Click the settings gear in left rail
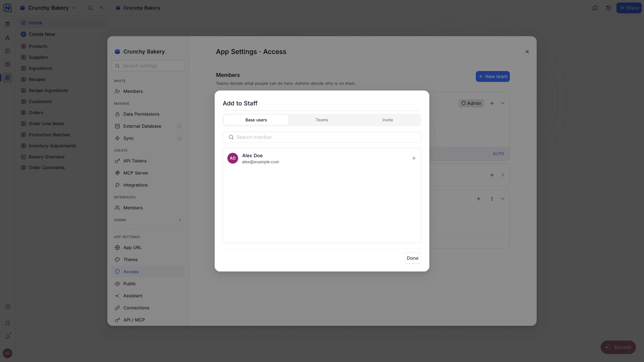This screenshot has width=644, height=362. (7, 78)
